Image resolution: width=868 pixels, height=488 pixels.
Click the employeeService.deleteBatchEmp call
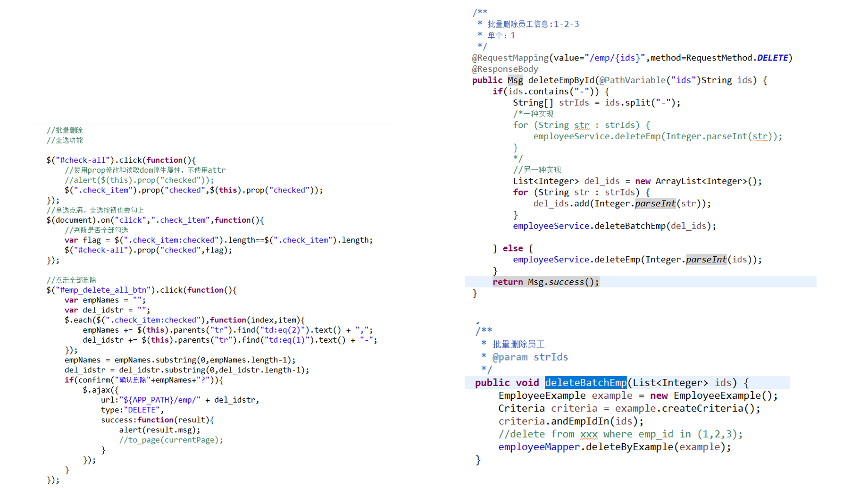[614, 226]
